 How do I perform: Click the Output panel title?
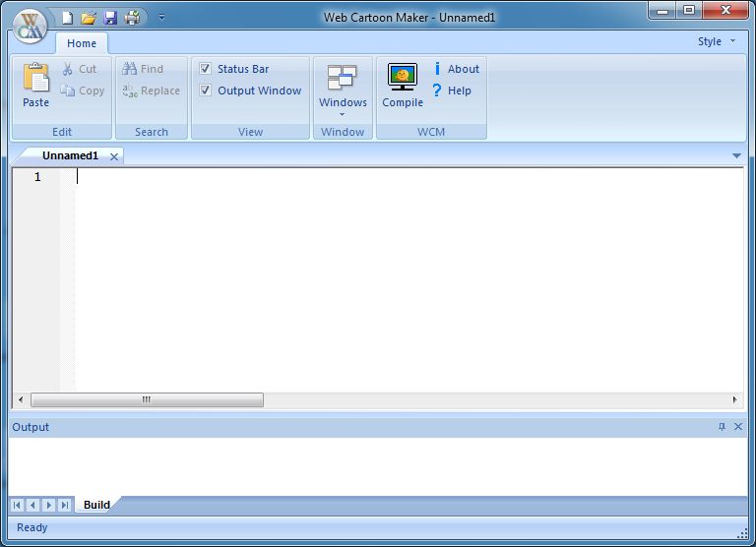click(x=31, y=427)
